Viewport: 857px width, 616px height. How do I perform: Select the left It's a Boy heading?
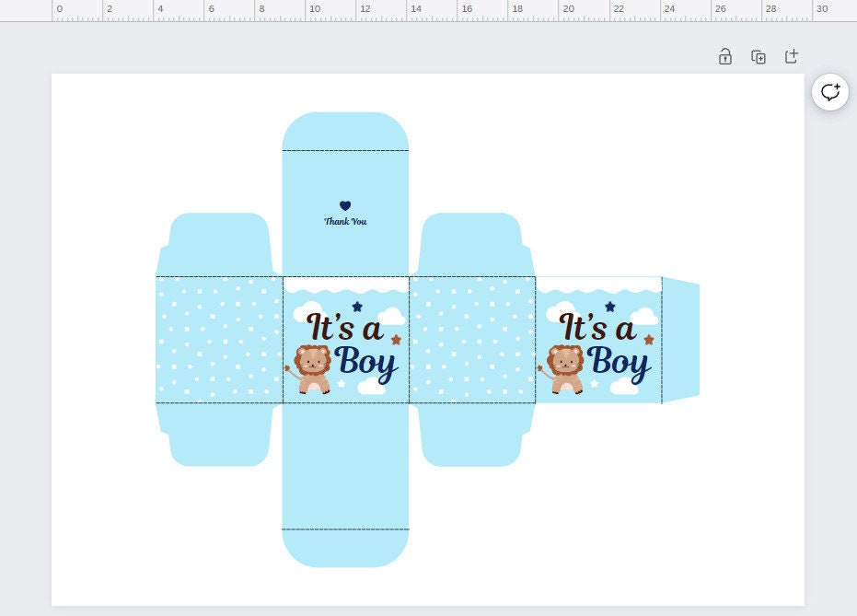pos(348,341)
